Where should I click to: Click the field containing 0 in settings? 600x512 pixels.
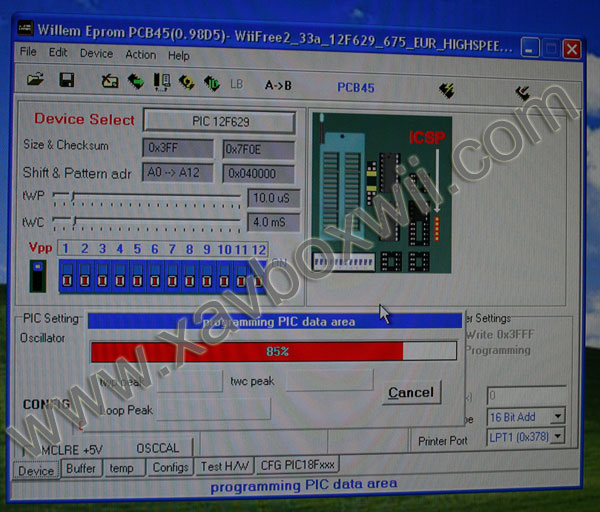point(526,395)
